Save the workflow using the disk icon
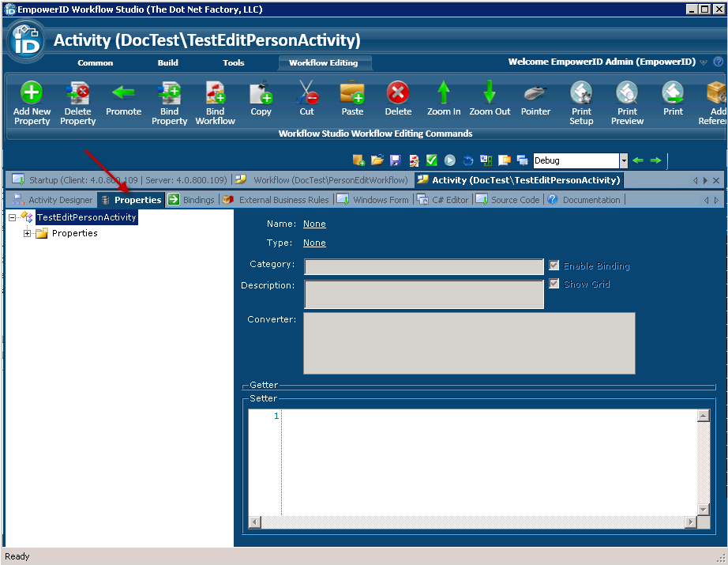Image resolution: width=728 pixels, height=565 pixels. 396,160
